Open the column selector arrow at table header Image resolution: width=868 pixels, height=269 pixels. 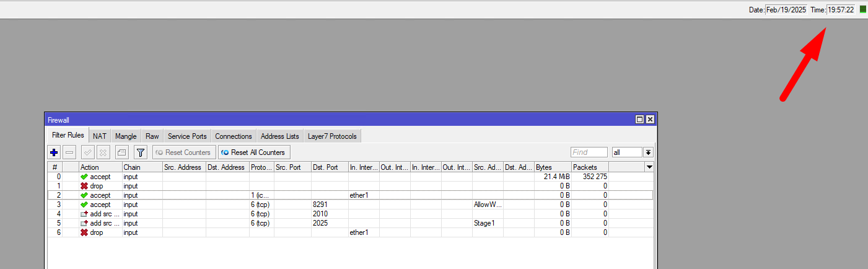649,167
